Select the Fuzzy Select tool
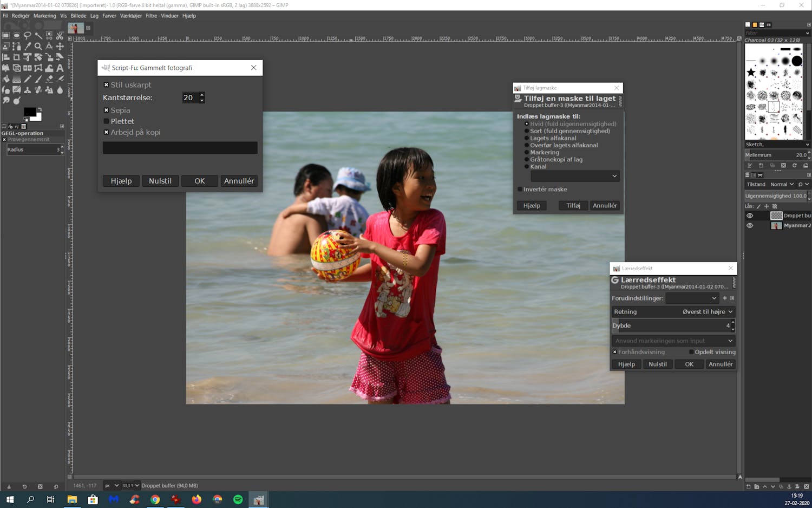 pos(38,36)
